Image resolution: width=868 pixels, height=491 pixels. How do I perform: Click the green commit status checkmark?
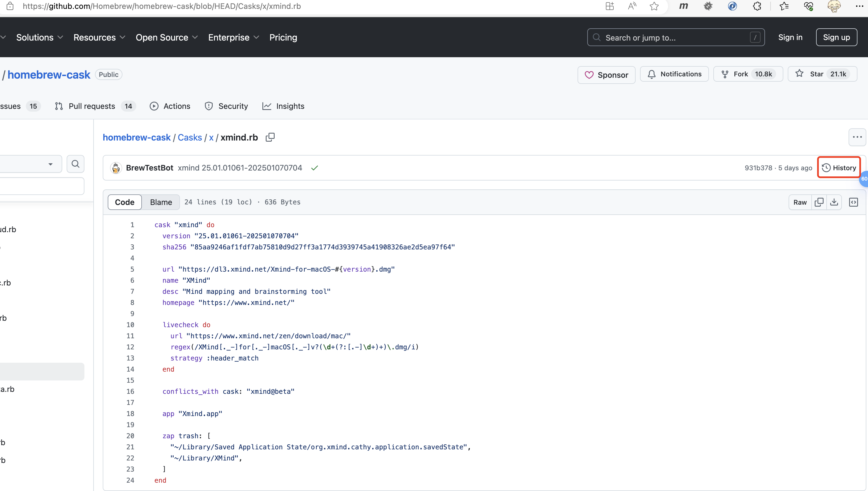(x=315, y=168)
